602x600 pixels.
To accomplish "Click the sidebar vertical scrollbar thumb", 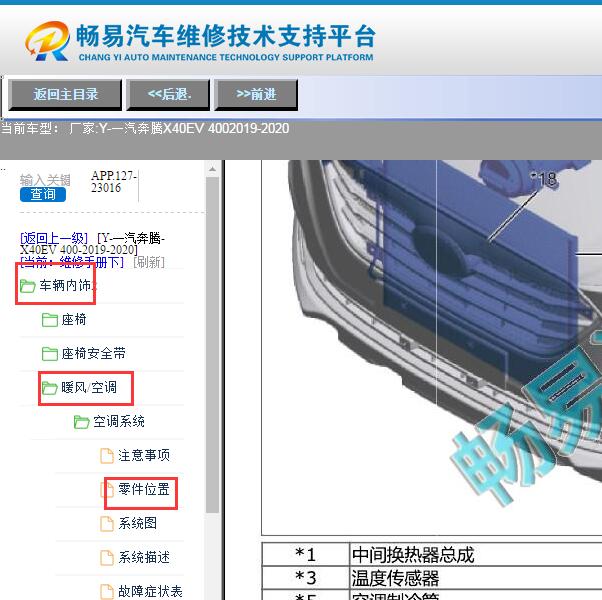I will 212,345.
